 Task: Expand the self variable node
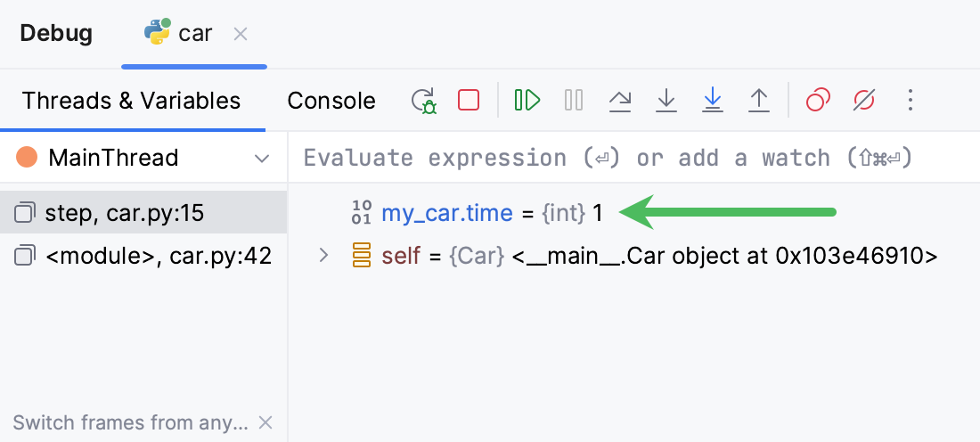pyautogui.click(x=324, y=257)
